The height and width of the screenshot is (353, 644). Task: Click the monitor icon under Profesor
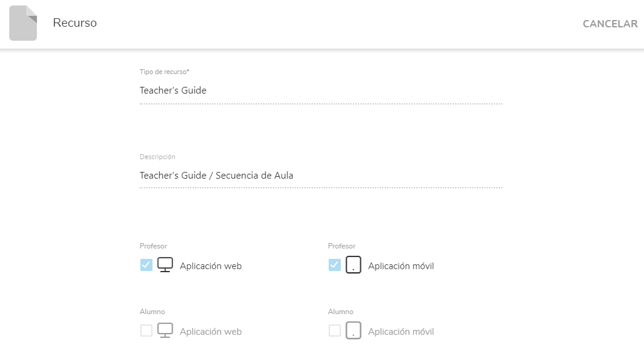pyautogui.click(x=165, y=265)
